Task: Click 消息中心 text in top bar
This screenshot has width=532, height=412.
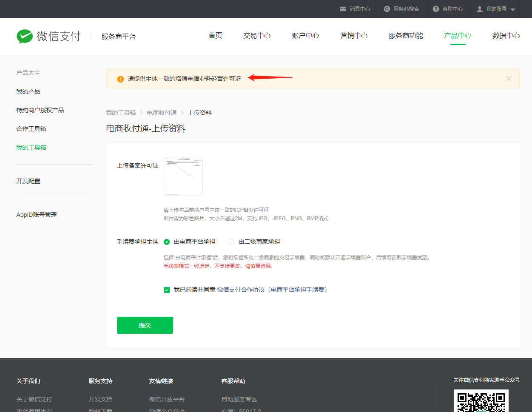Action: click(x=360, y=9)
